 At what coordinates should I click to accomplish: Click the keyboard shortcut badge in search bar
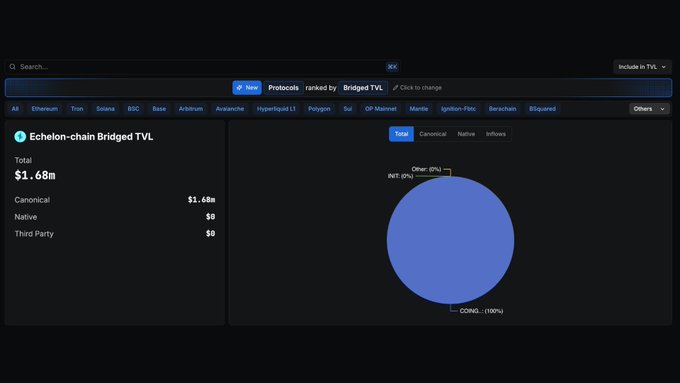pyautogui.click(x=392, y=67)
